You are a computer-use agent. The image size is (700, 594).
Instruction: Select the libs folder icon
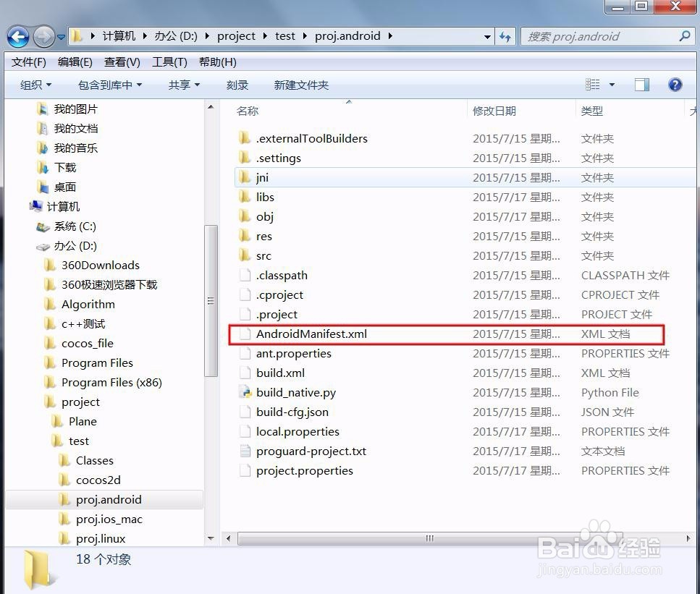pyautogui.click(x=244, y=197)
